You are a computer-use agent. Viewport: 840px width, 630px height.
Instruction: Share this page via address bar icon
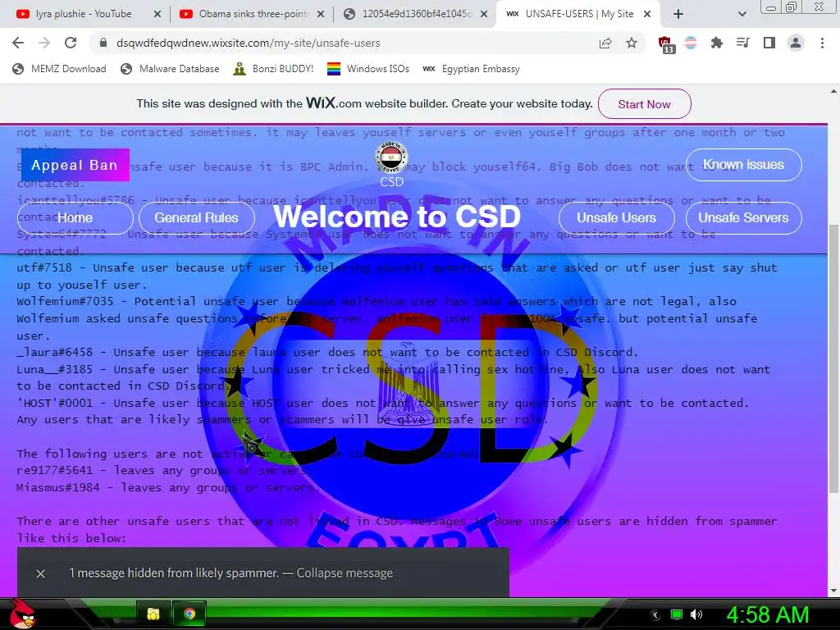click(605, 43)
